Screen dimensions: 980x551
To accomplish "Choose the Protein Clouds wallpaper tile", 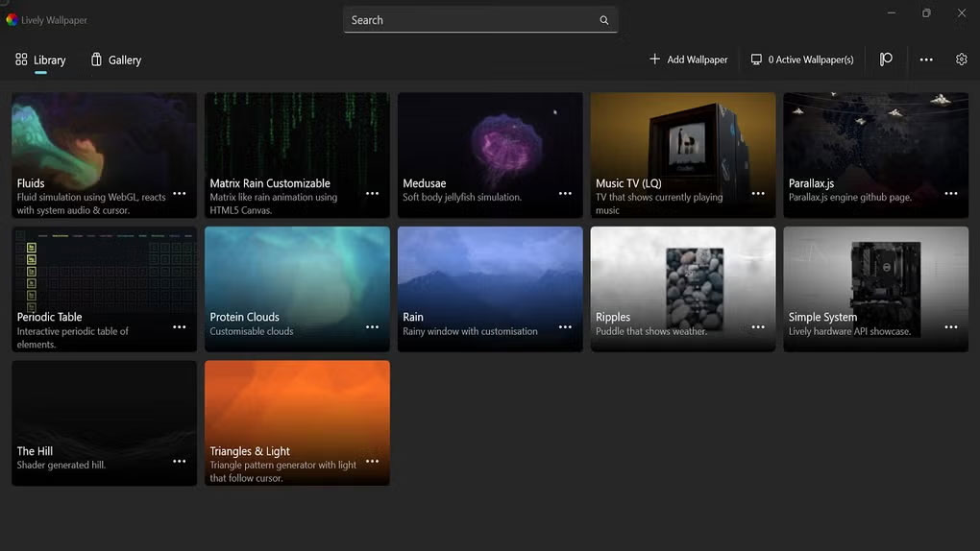I will [297, 274].
